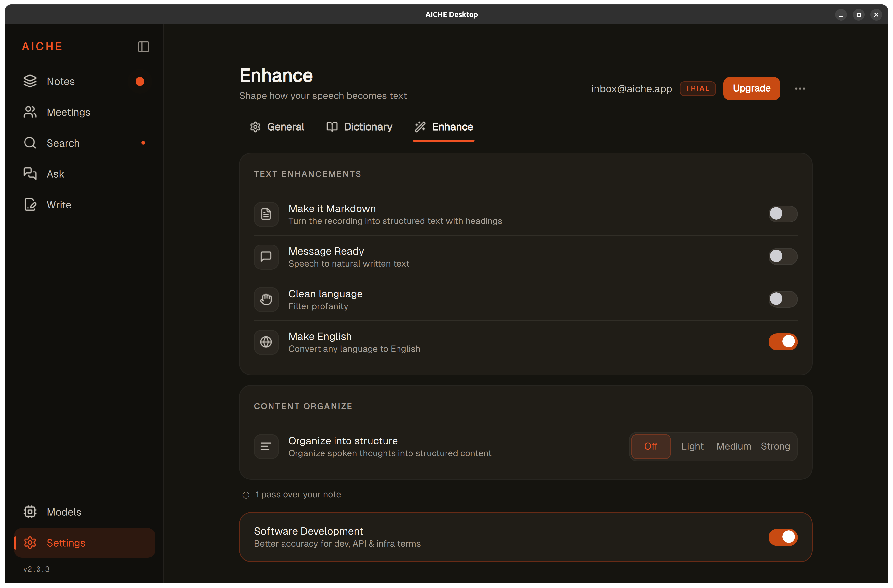Click the TRIAL badge

click(x=697, y=88)
